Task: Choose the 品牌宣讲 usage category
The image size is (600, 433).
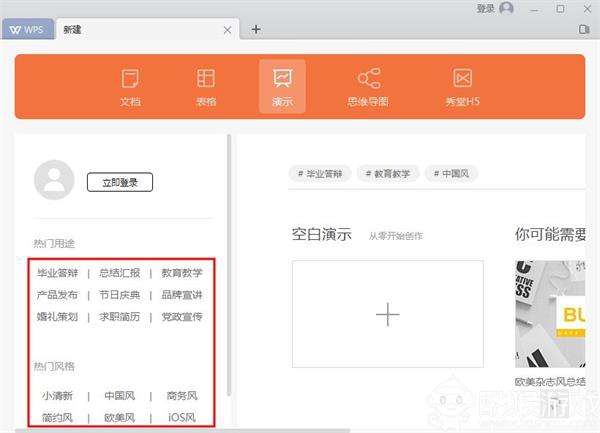Action: pyautogui.click(x=182, y=295)
